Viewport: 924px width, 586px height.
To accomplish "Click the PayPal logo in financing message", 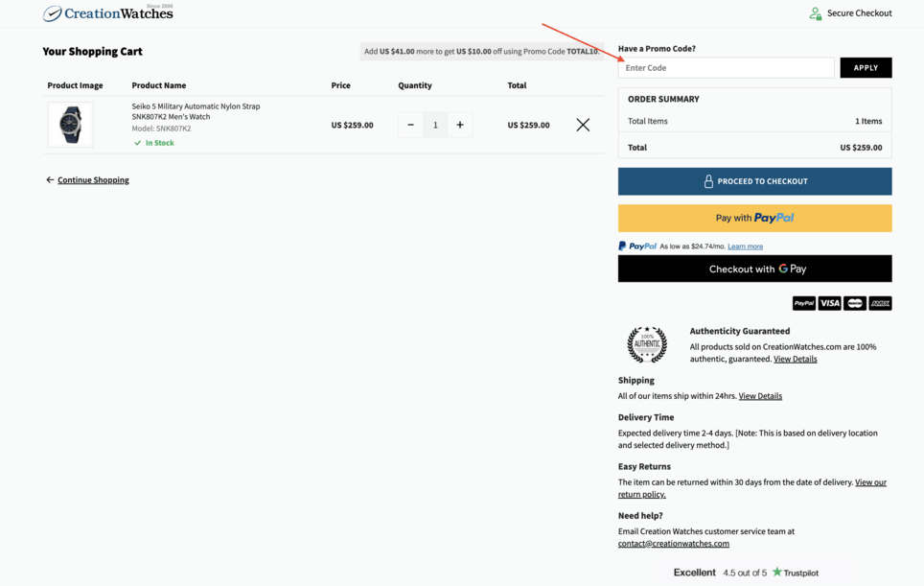I will click(x=637, y=246).
